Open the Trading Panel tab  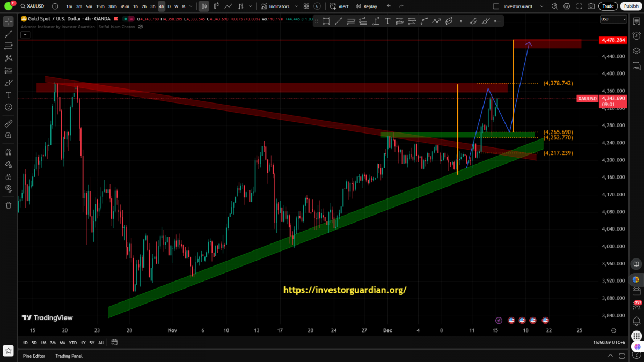[68, 356]
